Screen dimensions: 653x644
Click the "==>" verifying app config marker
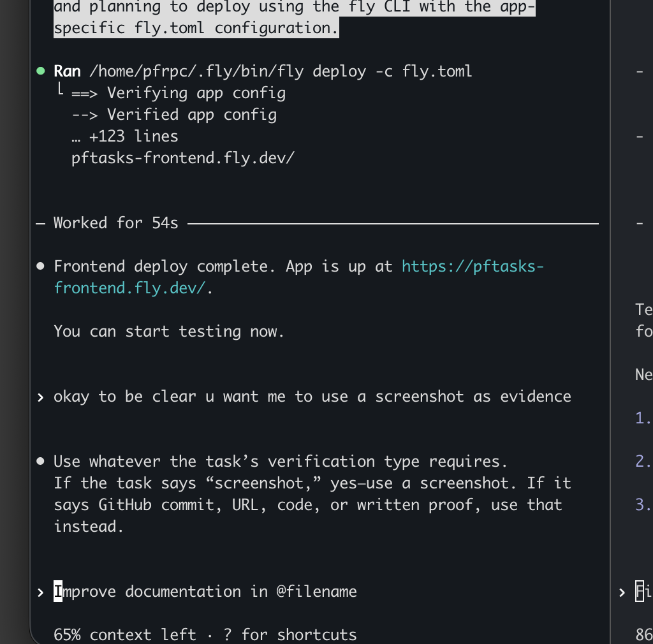click(x=84, y=92)
